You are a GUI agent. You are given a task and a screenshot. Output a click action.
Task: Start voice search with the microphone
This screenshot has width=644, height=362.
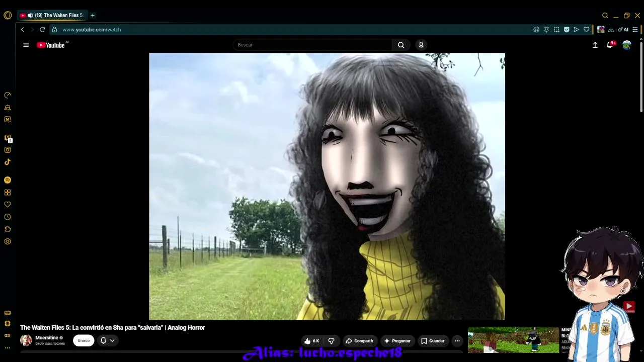[421, 45]
